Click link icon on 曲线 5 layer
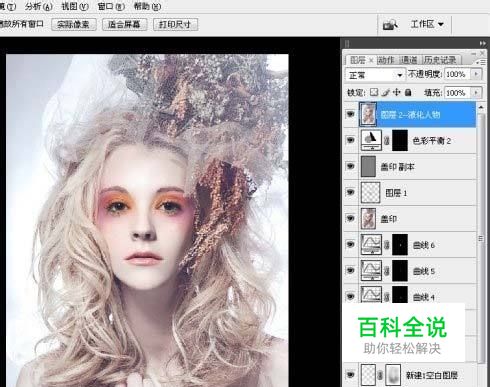 [387, 271]
